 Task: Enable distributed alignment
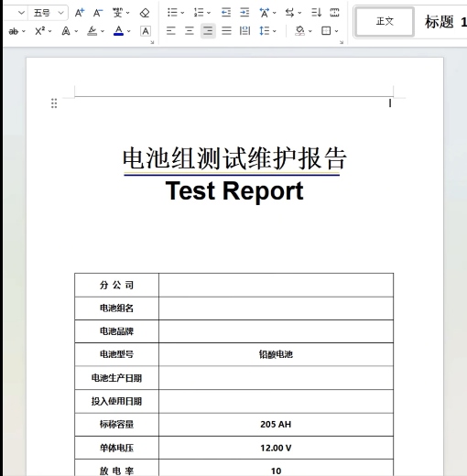(x=244, y=31)
